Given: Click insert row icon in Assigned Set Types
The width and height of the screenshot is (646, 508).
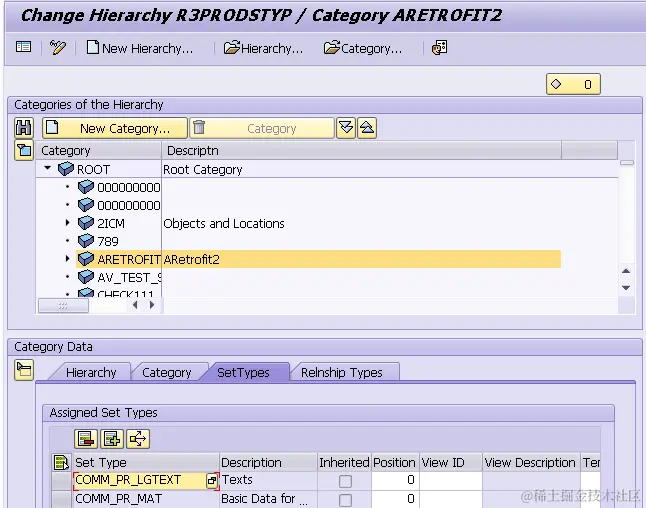Looking at the screenshot, I should click(112, 439).
